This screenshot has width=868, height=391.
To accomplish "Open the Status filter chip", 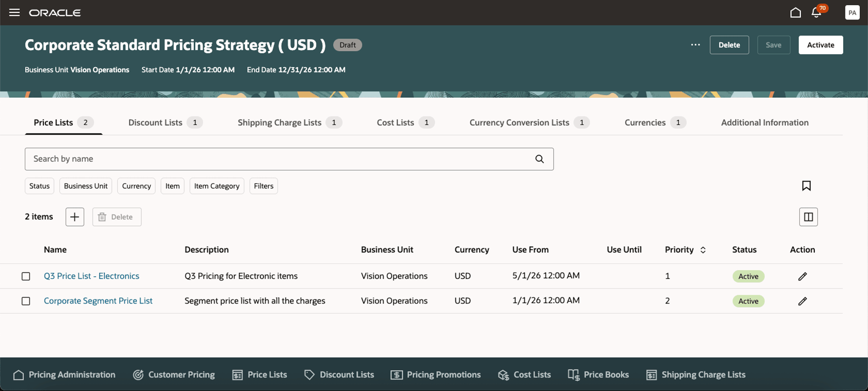I will (x=39, y=186).
